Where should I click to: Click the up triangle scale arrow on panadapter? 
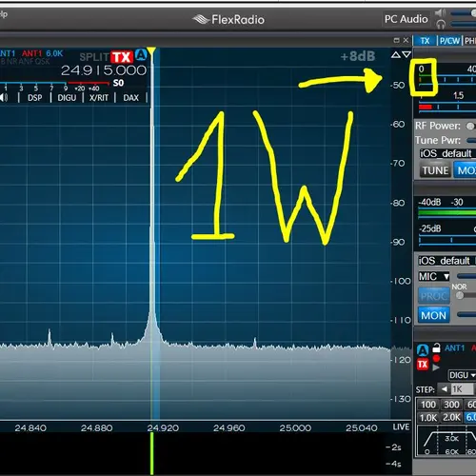(396, 54)
